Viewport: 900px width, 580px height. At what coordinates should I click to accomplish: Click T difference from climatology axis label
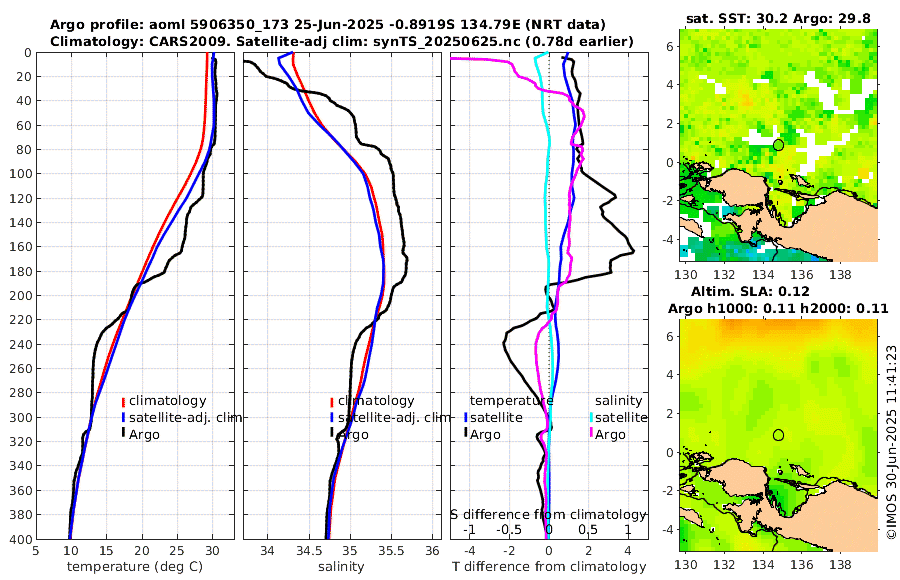pos(549,567)
